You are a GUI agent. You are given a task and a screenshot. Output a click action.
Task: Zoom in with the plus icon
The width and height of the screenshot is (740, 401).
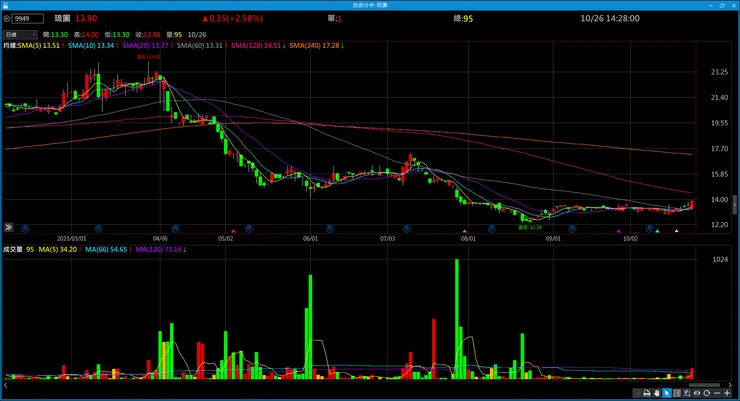[x=727, y=393]
